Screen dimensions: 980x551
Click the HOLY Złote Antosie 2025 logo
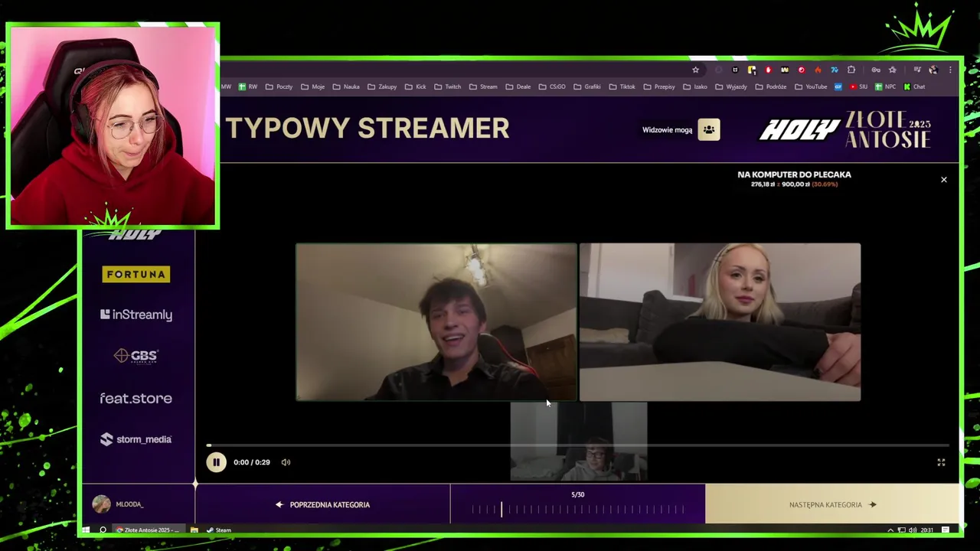click(x=845, y=129)
